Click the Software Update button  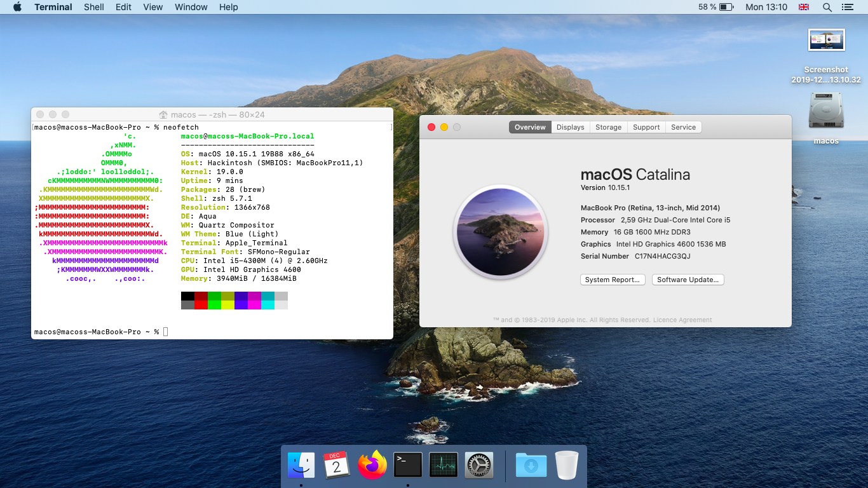click(x=688, y=280)
